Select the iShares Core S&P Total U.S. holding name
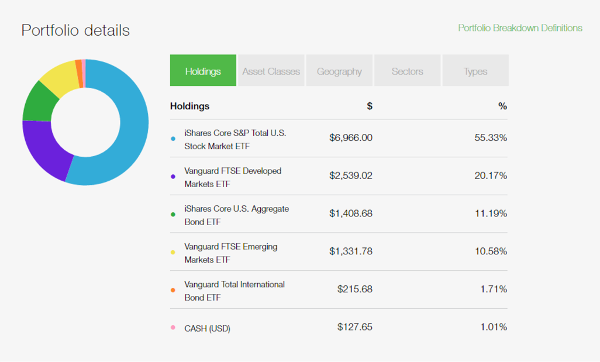 coord(235,139)
